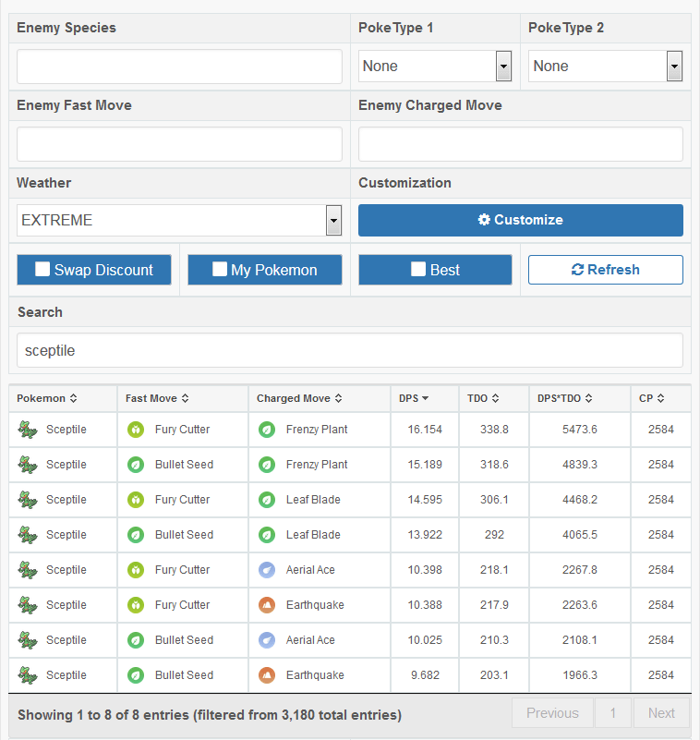This screenshot has height=740, width=700.
Task: Click Sceptile sprite in the 10.025 DPS row
Action: point(28,640)
